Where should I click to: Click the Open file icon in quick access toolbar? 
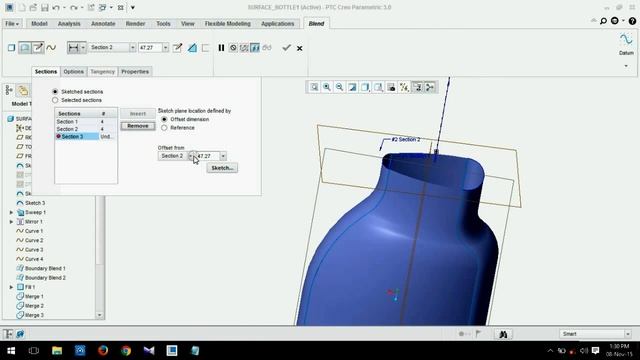[x=33, y=7]
